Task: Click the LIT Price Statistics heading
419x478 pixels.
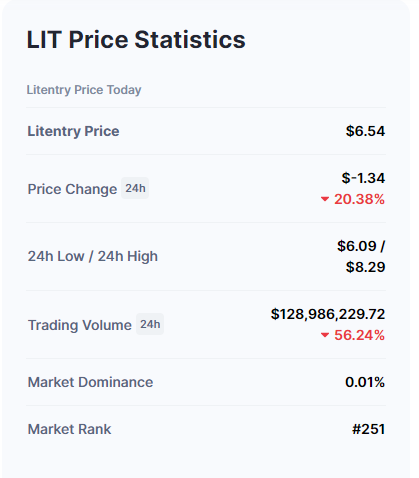Action: (x=136, y=40)
